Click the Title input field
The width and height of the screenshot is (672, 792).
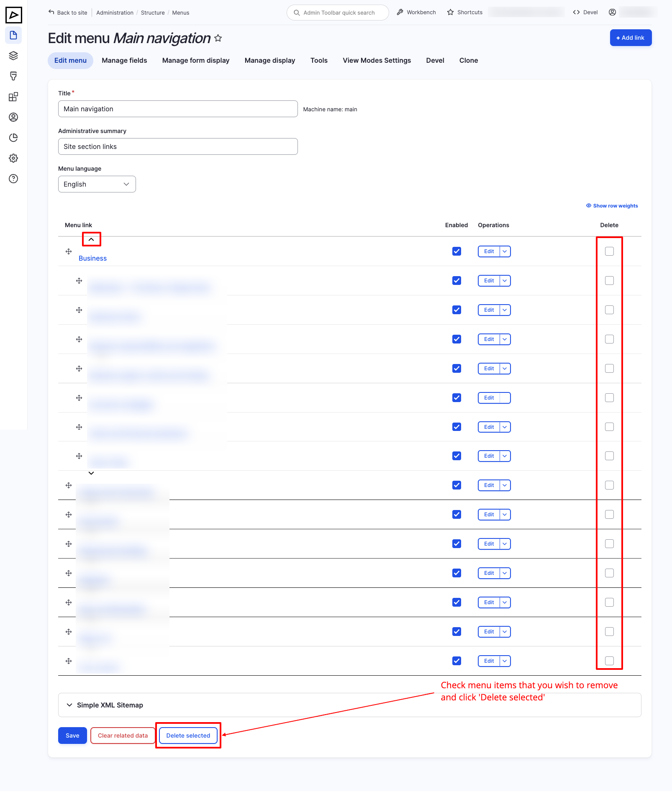[178, 109]
